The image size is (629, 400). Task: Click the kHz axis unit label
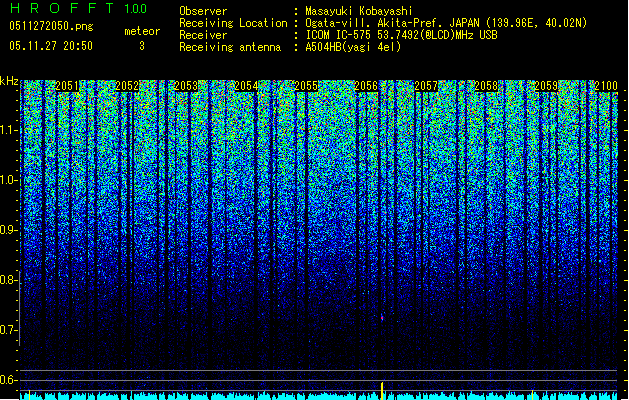[9, 81]
